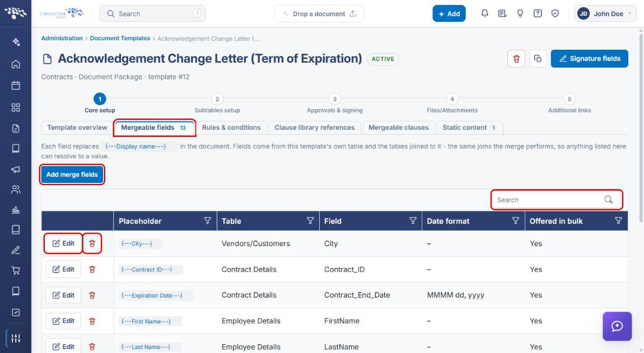Image resolution: width=644 pixels, height=353 pixels.
Task: Open the home icon in the sidebar
Action: pos(16,64)
